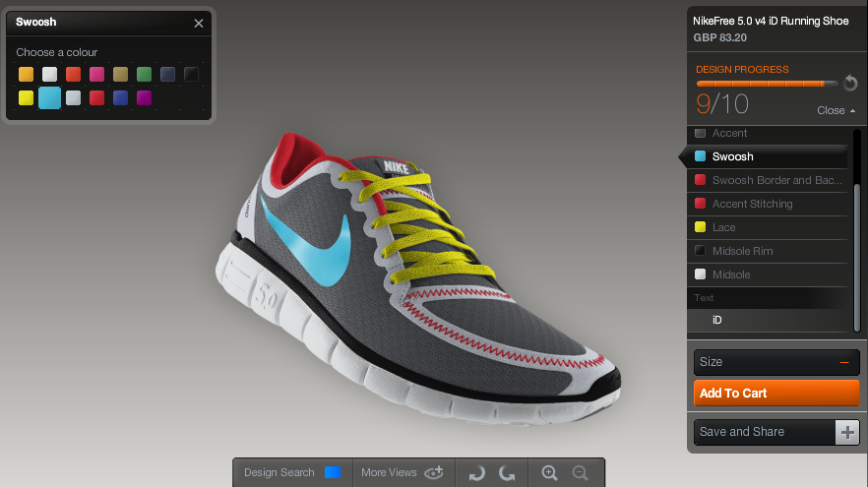
Task: Open the Accent Stitching option
Action: point(752,204)
